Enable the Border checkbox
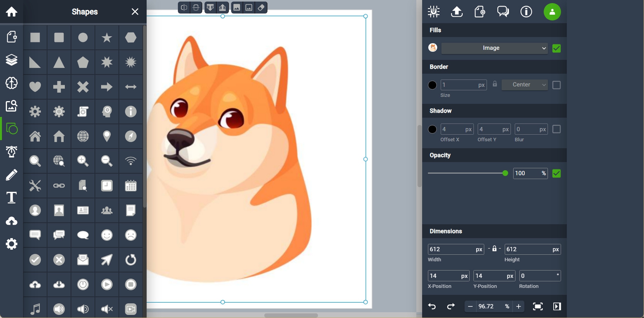This screenshot has width=644, height=318. [556, 85]
